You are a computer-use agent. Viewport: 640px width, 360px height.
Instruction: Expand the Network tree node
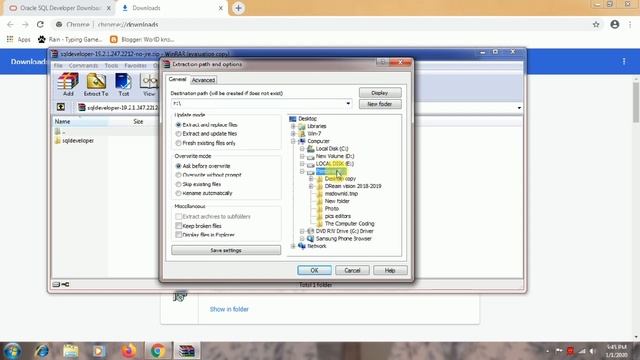coord(293,246)
